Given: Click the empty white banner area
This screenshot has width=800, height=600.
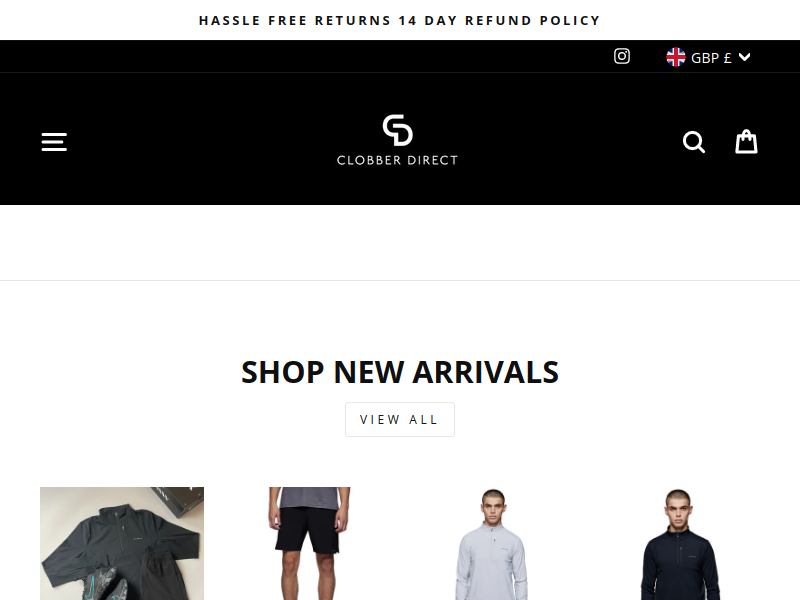Looking at the screenshot, I should coord(399,242).
